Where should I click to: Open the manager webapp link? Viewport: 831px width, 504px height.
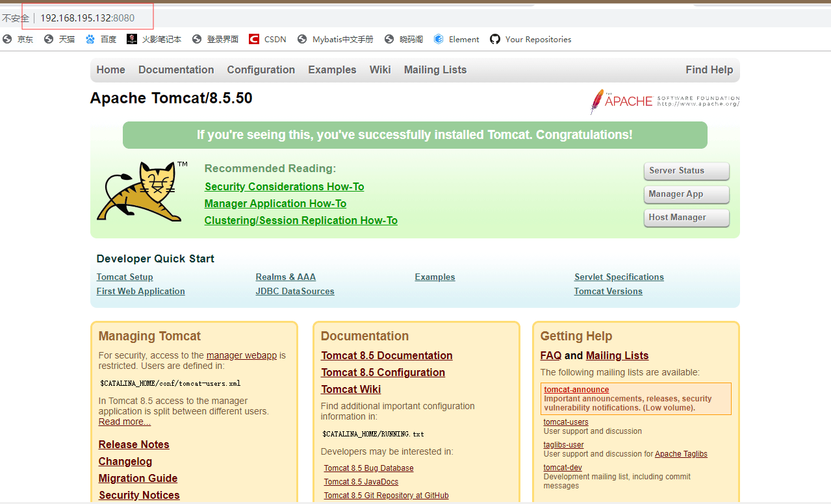point(242,356)
